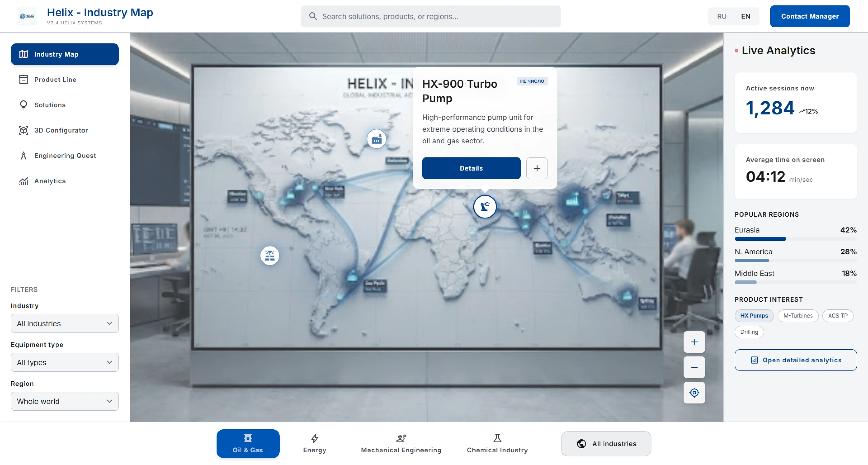Switch language to EN
Viewport: 868px width, 465px height.
(x=746, y=16)
